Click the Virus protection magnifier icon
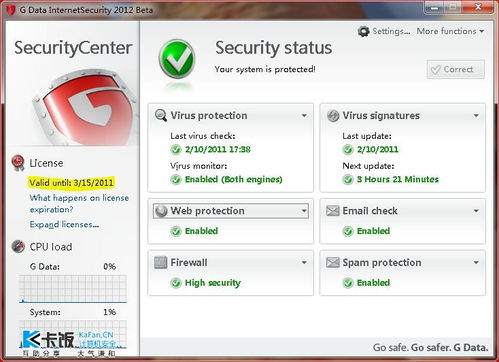Viewport: 499px width, 362px height. click(161, 116)
